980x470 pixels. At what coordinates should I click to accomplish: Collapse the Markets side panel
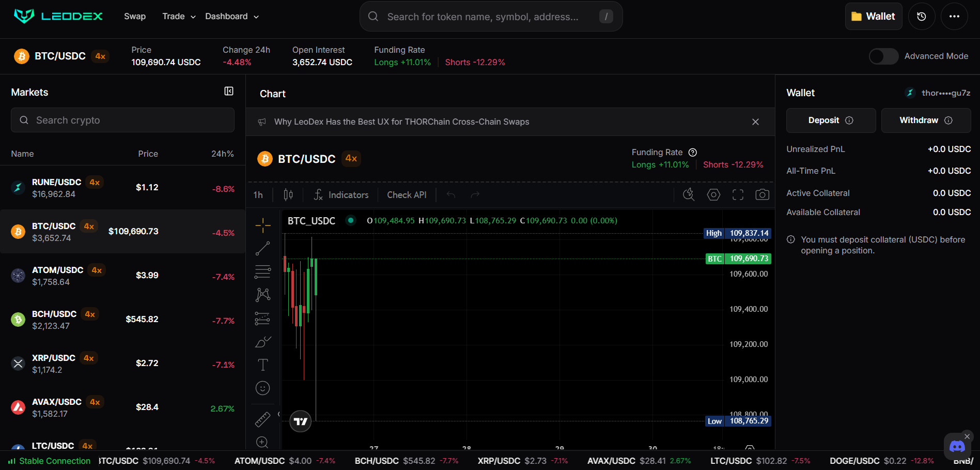[x=229, y=92]
